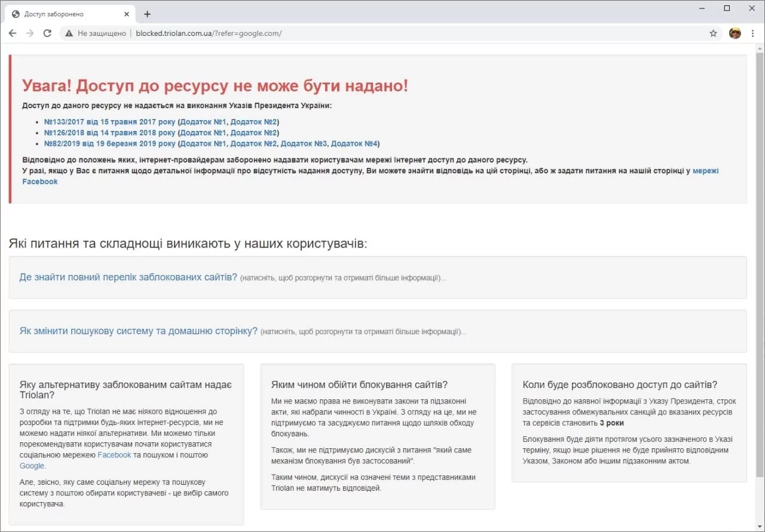The width and height of the screenshot is (765, 532).
Task: Select the 'Доступ заборонено' tab
Action: (70, 14)
